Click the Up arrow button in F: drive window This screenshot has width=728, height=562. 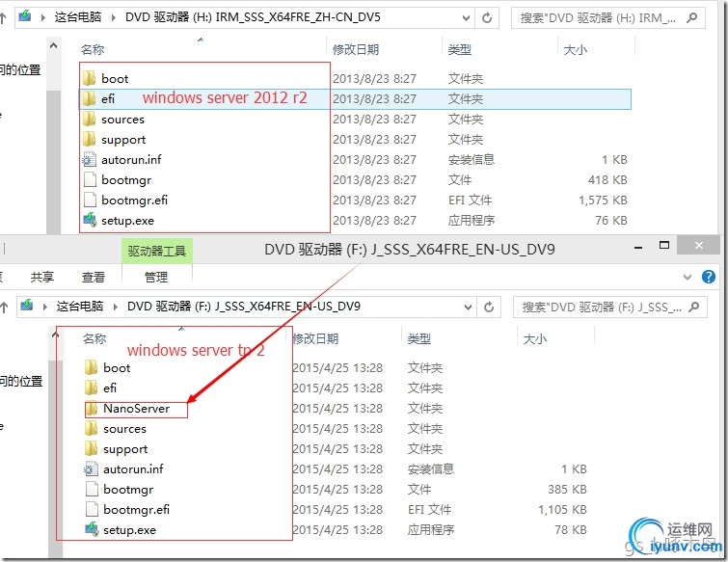coord(4,307)
